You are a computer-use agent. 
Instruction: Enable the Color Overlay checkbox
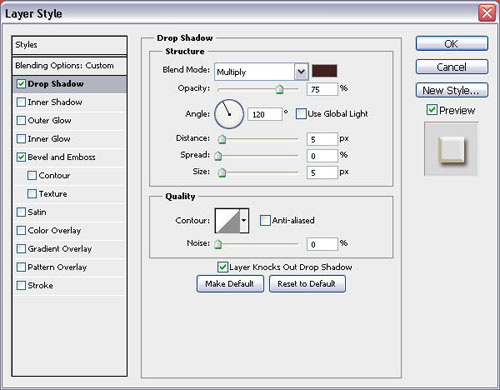pyautogui.click(x=21, y=230)
